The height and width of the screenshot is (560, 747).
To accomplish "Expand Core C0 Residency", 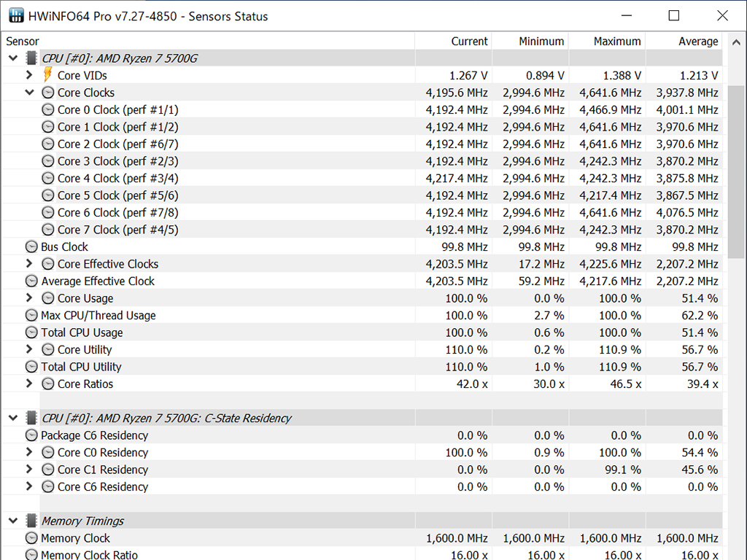I will click(29, 452).
